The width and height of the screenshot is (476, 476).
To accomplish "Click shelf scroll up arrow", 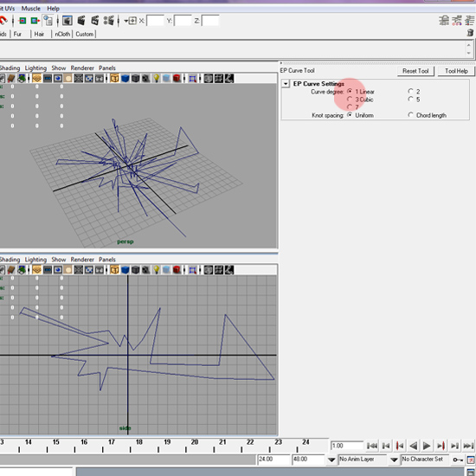I will click(x=468, y=45).
